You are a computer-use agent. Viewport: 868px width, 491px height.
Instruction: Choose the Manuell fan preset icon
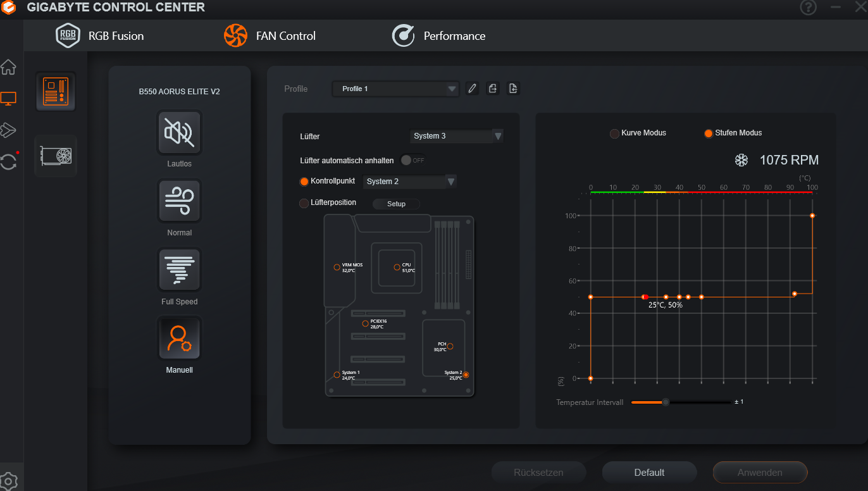pyautogui.click(x=180, y=339)
